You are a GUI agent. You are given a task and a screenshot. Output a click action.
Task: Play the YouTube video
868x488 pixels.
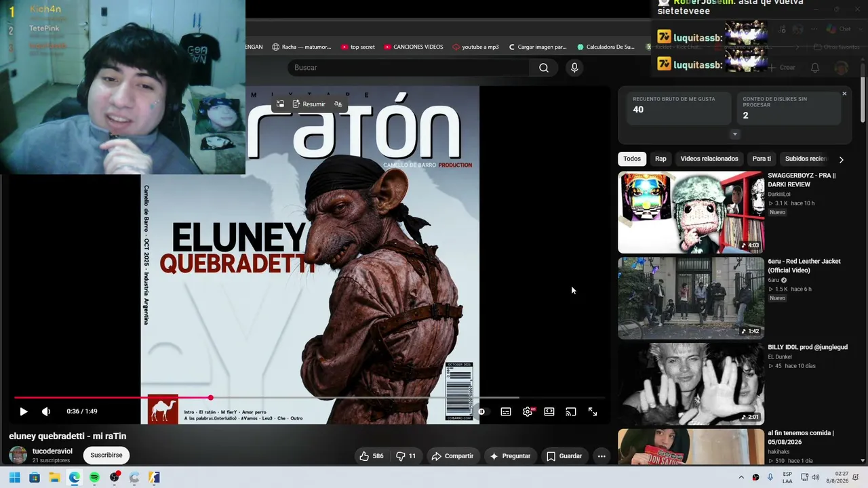pyautogui.click(x=23, y=411)
